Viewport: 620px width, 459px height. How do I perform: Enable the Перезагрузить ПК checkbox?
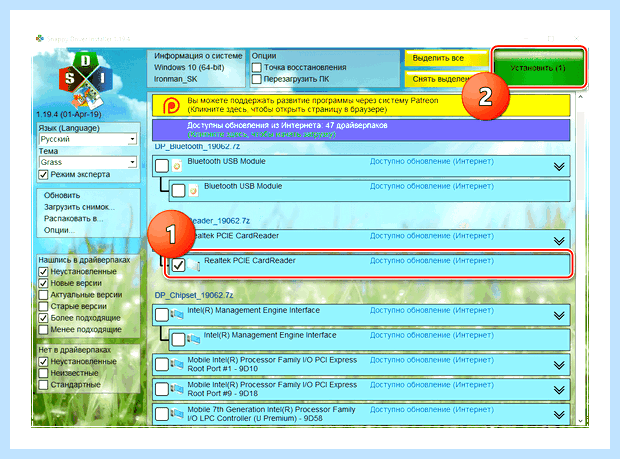[257, 79]
